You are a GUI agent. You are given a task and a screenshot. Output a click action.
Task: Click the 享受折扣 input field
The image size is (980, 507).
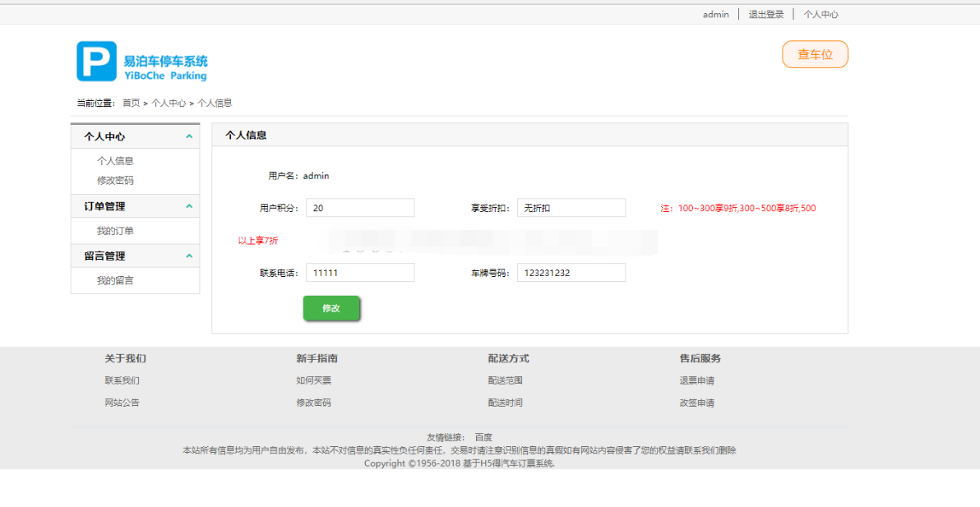(571, 208)
